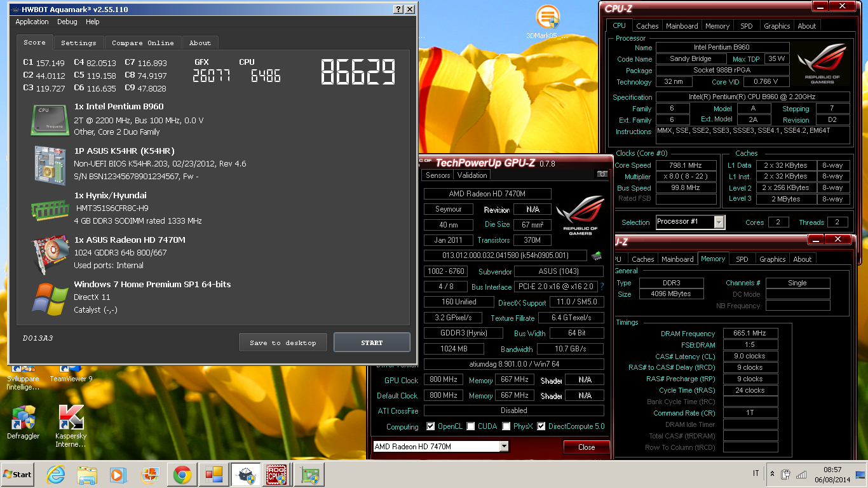Open the Help menu in Aquamark
868x488 pixels.
(93, 22)
